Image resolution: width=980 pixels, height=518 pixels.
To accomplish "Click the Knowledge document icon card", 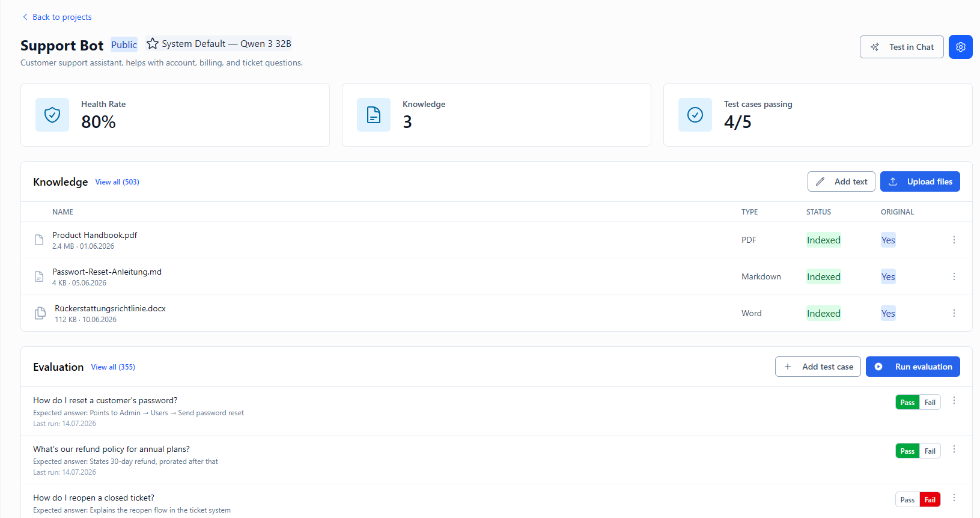I will [x=374, y=115].
